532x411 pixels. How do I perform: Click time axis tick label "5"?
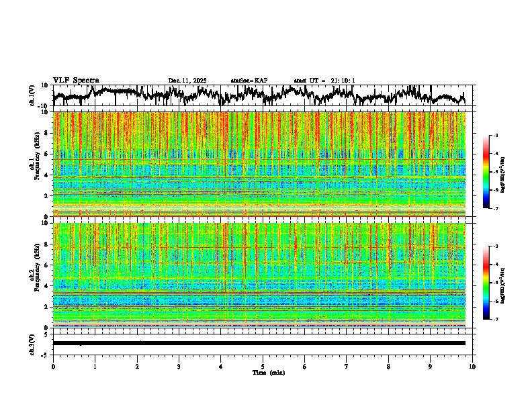click(263, 367)
